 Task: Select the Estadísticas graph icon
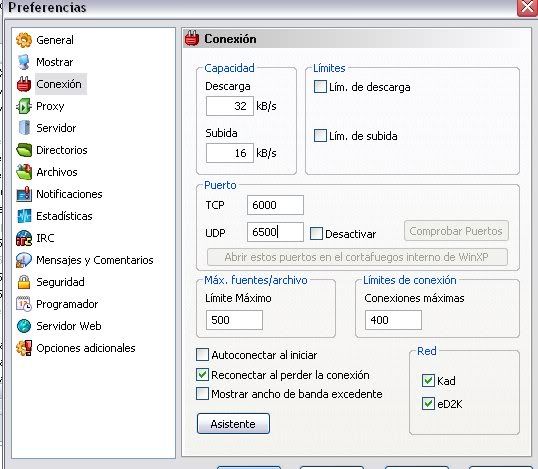point(24,216)
